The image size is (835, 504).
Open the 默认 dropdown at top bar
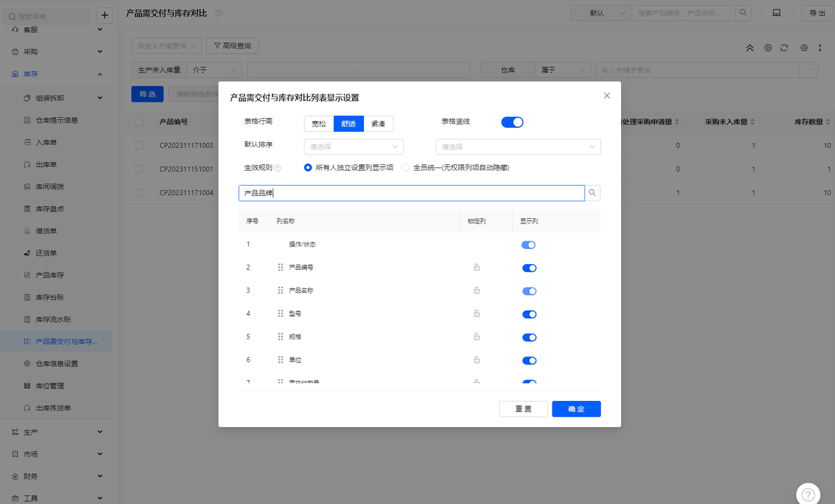coord(601,13)
